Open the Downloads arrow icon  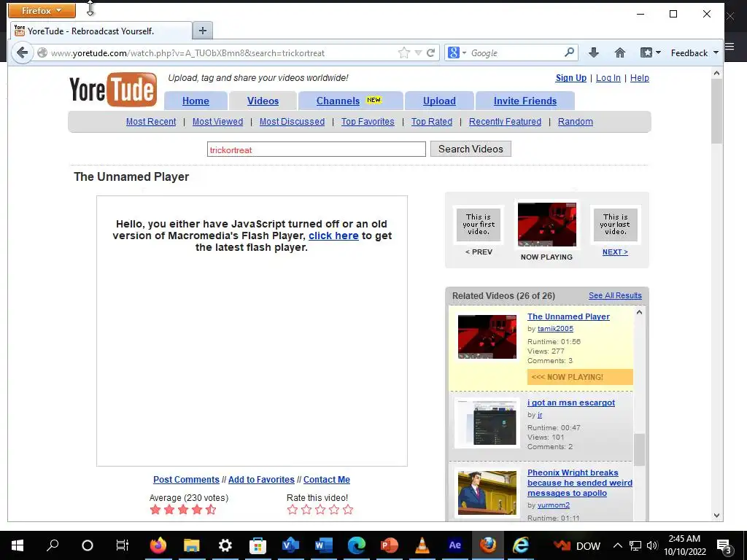[x=594, y=52]
